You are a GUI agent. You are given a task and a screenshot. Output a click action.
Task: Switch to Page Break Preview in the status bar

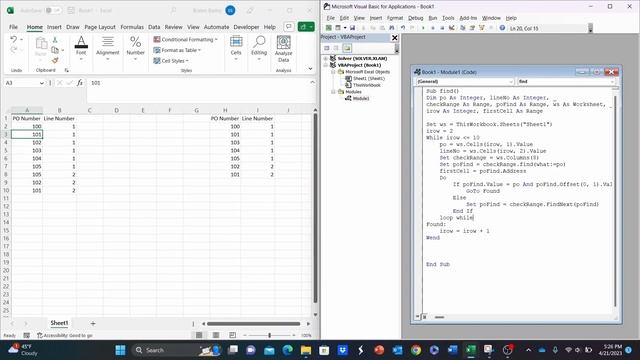(x=232, y=335)
